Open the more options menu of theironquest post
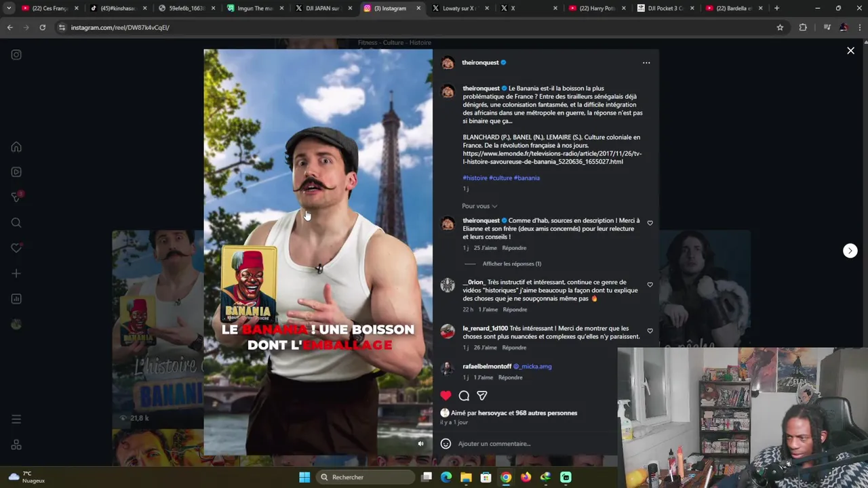The height and width of the screenshot is (488, 868). 646,63
